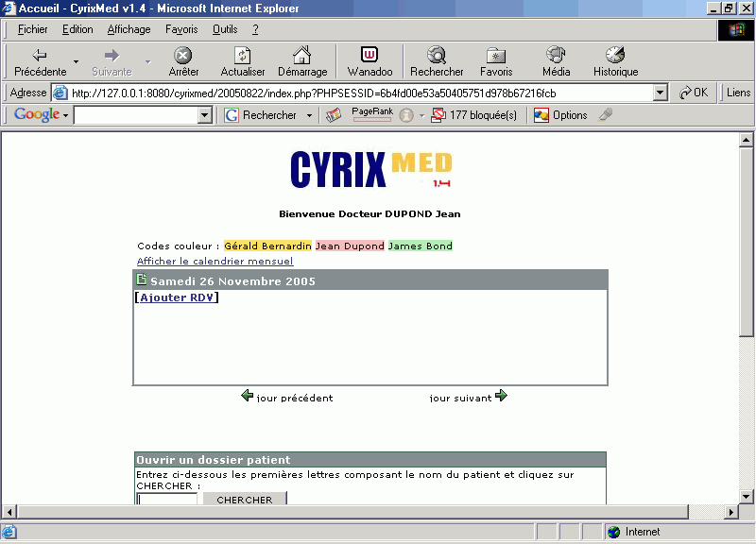Open the Rechercher search pane icon

coord(437,55)
